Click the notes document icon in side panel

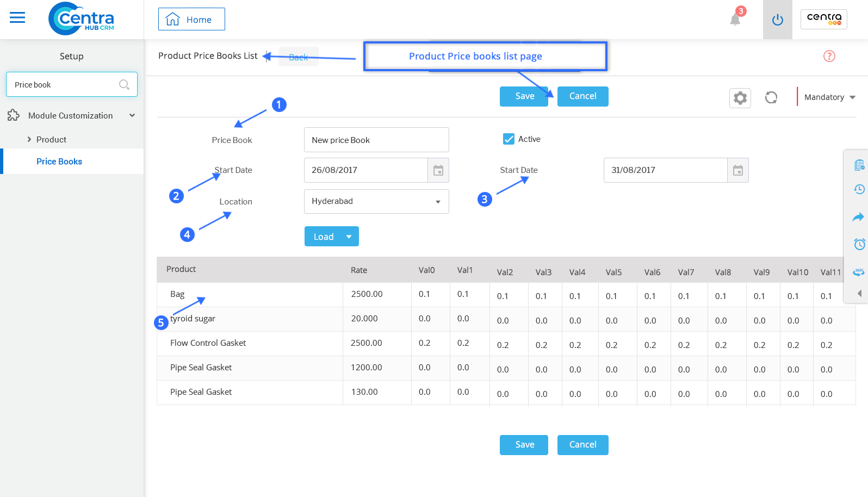pos(859,165)
